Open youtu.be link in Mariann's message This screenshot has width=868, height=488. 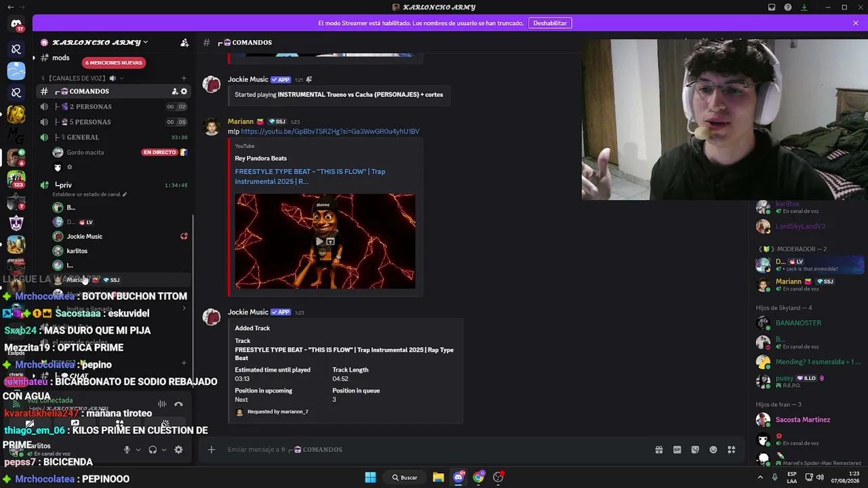330,131
